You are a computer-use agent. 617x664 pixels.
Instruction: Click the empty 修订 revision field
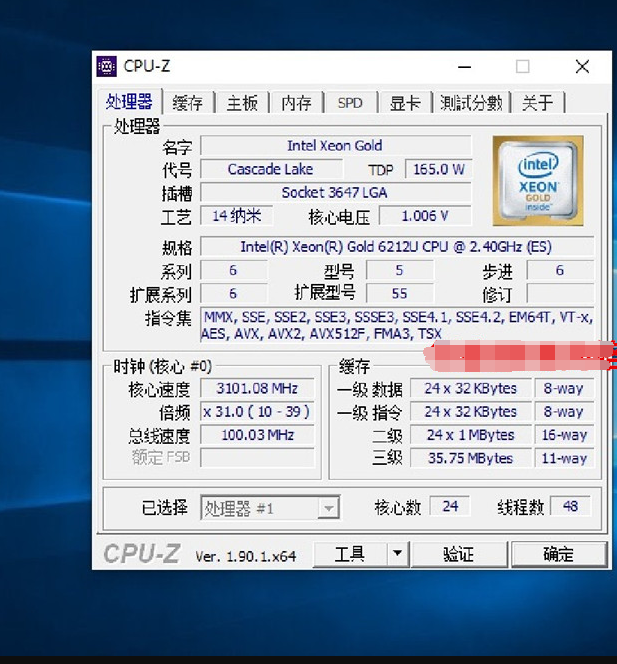[x=560, y=293]
